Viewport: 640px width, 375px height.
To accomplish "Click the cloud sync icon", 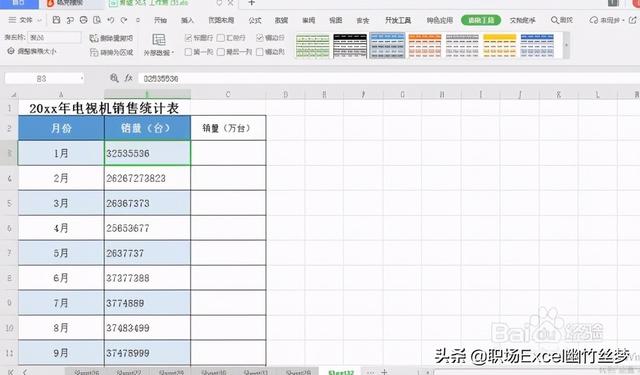I will pos(593,20).
